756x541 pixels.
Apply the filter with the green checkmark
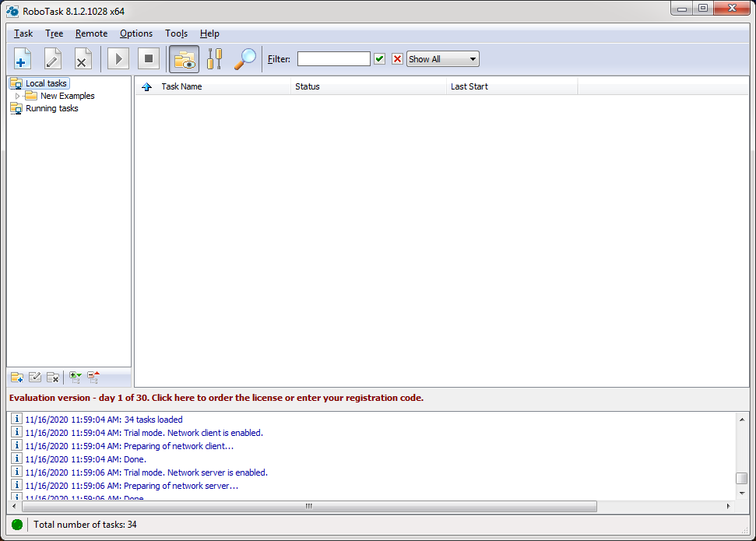tap(379, 58)
